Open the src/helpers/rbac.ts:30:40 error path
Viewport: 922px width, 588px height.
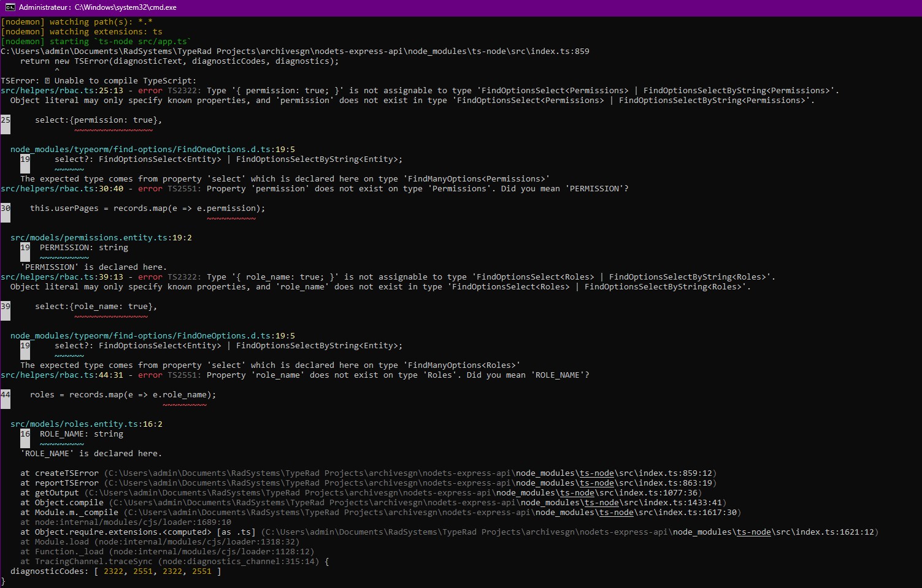[62, 189]
